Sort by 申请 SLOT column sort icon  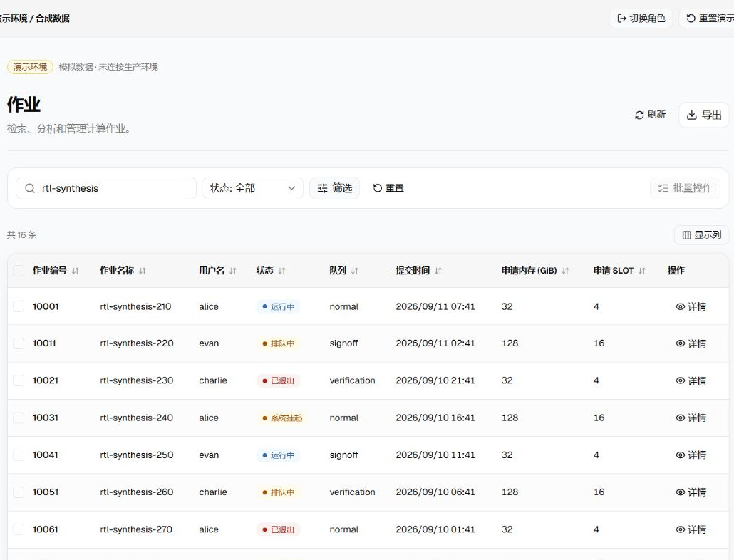(x=642, y=271)
